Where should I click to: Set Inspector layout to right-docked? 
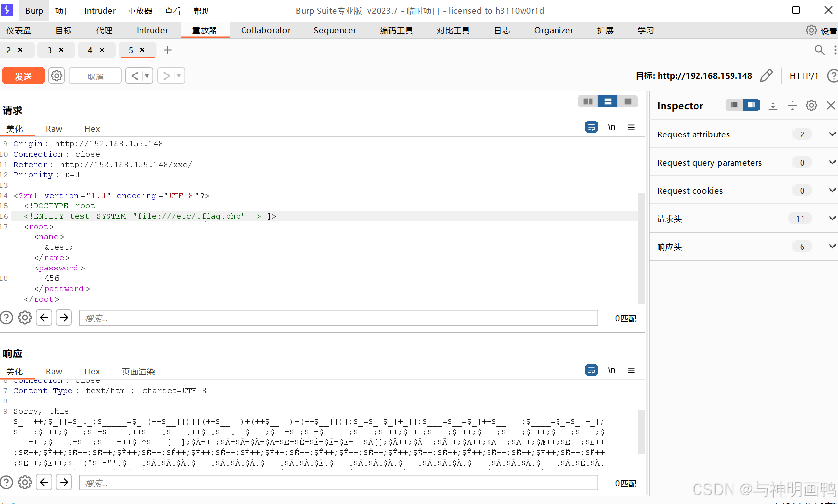pos(751,105)
